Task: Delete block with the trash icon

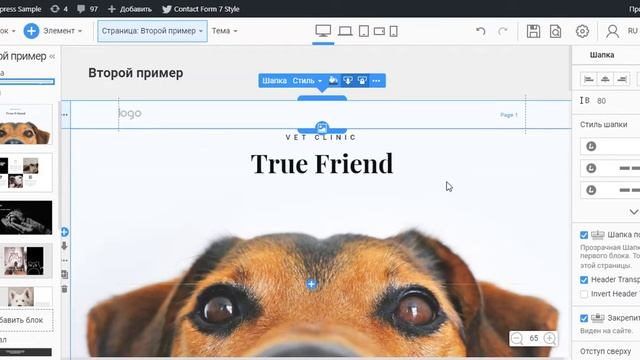Action: tap(64, 289)
